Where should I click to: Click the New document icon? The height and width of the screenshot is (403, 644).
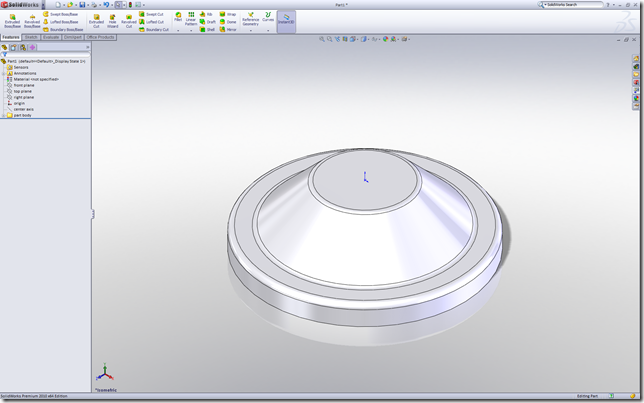(x=58, y=5)
